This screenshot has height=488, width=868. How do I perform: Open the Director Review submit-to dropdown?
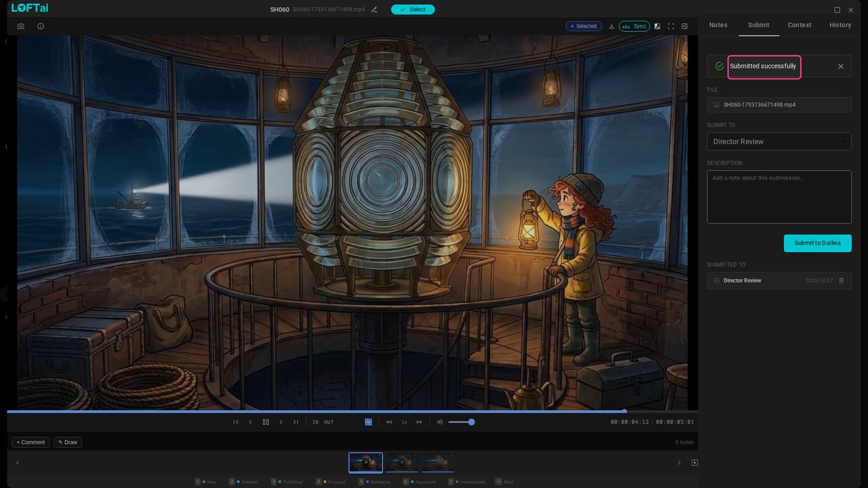click(779, 142)
